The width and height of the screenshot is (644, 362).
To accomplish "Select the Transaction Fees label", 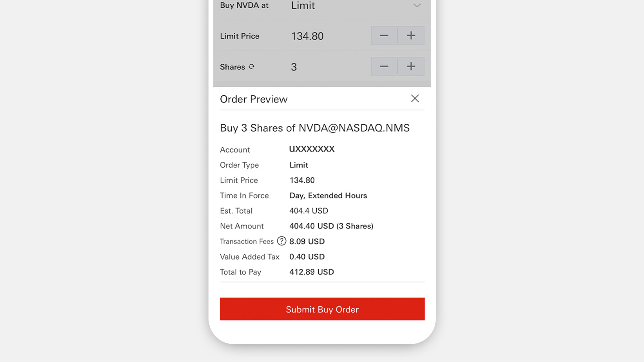I will click(x=247, y=241).
